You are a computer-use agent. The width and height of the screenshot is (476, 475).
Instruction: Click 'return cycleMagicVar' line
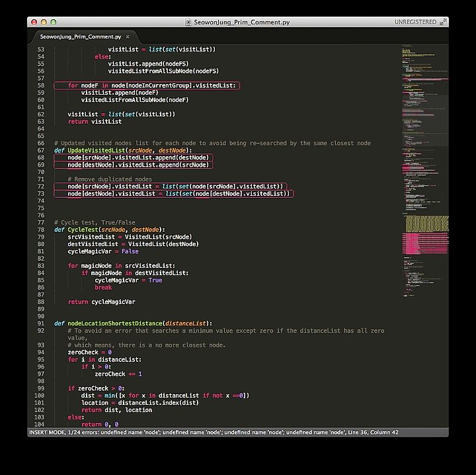(101, 302)
